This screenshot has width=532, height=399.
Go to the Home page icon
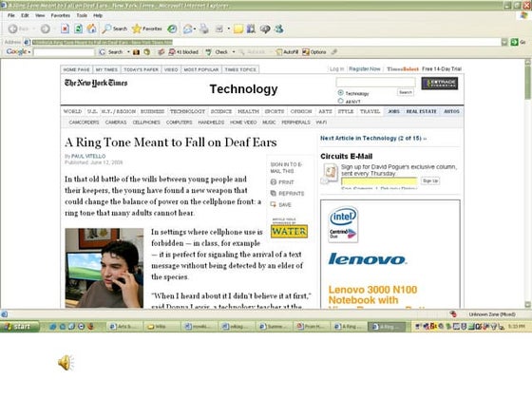tap(91, 28)
